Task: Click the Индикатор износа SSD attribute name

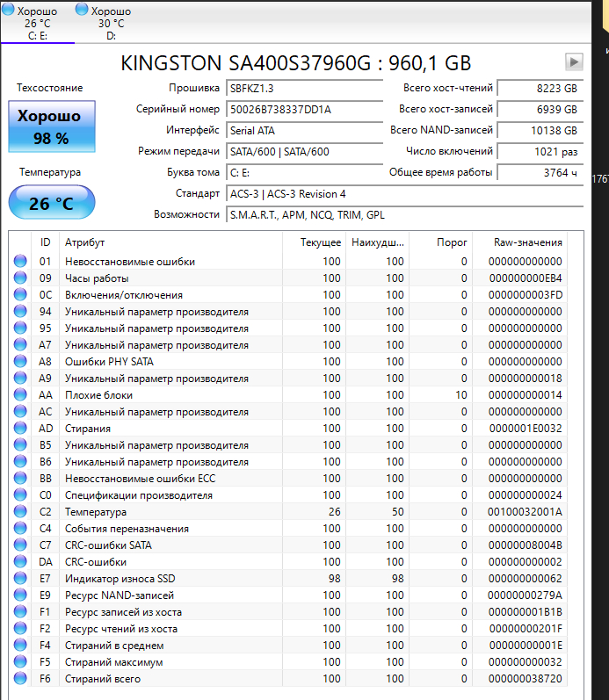Action: click(x=120, y=579)
